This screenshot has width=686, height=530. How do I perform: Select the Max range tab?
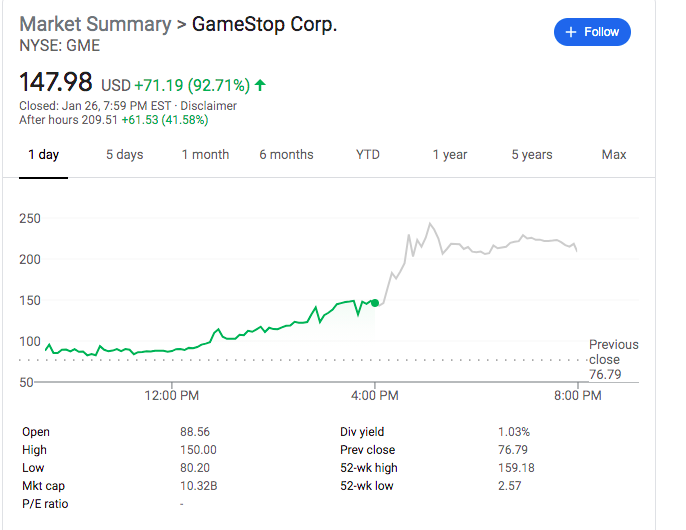point(614,155)
